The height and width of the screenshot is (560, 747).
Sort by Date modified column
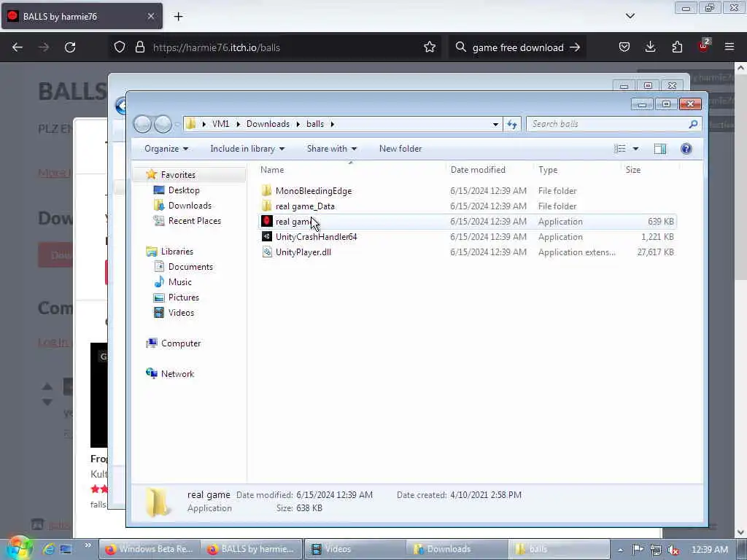478,170
